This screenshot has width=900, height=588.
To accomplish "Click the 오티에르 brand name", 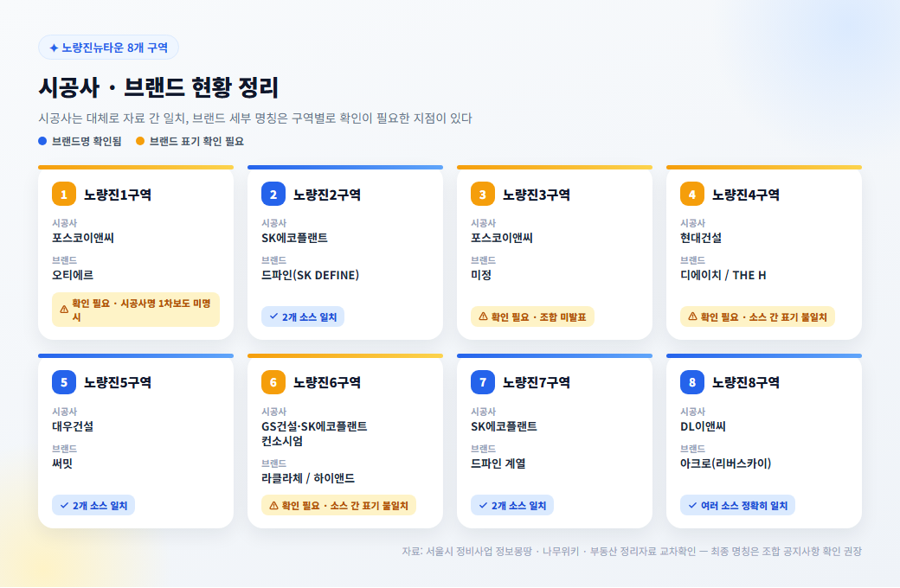I will click(73, 275).
